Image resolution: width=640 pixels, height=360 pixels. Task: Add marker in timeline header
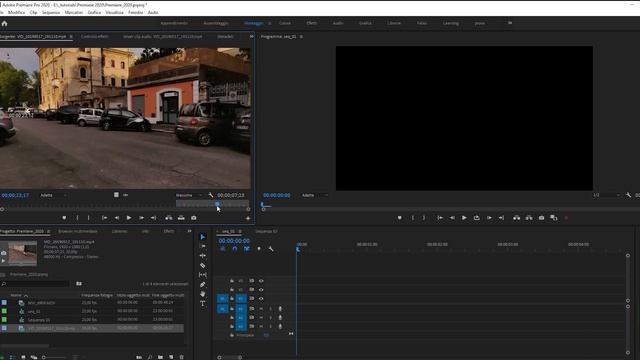(259, 249)
